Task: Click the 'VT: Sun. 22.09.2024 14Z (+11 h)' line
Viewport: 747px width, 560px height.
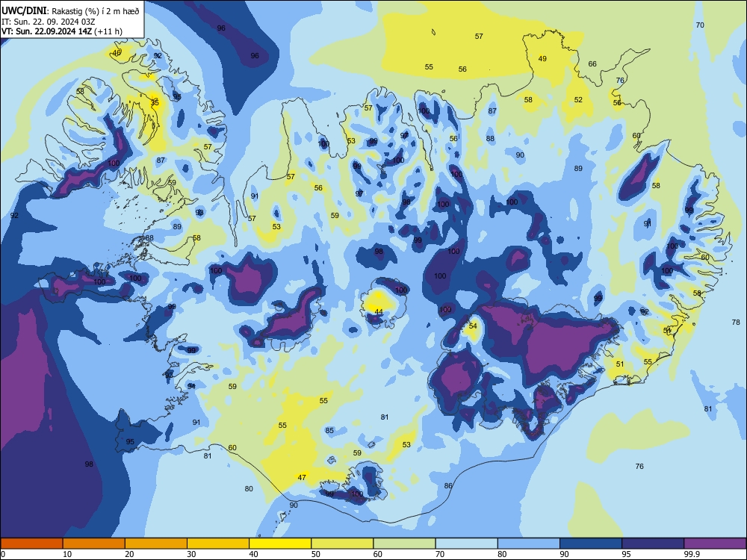Action: [x=62, y=31]
